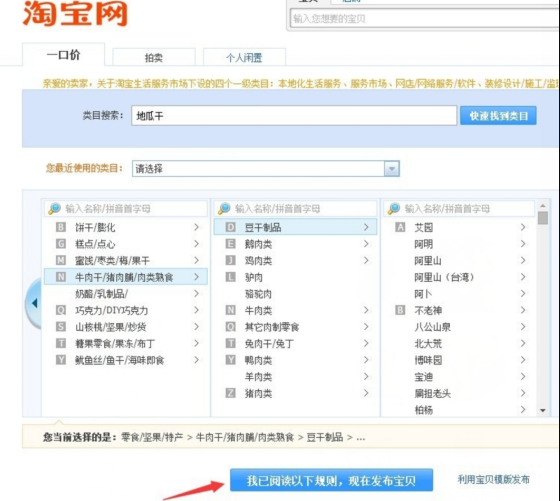The width and height of the screenshot is (560, 501).
Task: Select category 巧克力/DIY巧克力
Action: [x=126, y=310]
